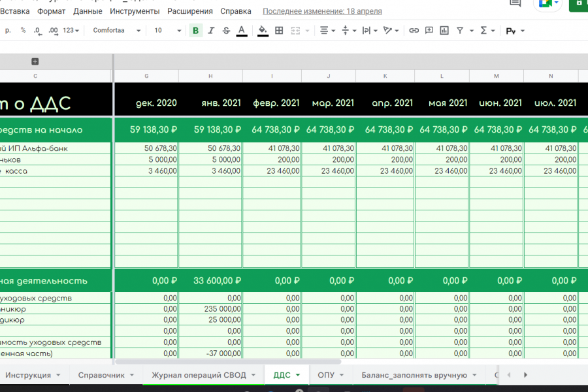
Task: Insert a chart
Action: click(x=444, y=31)
